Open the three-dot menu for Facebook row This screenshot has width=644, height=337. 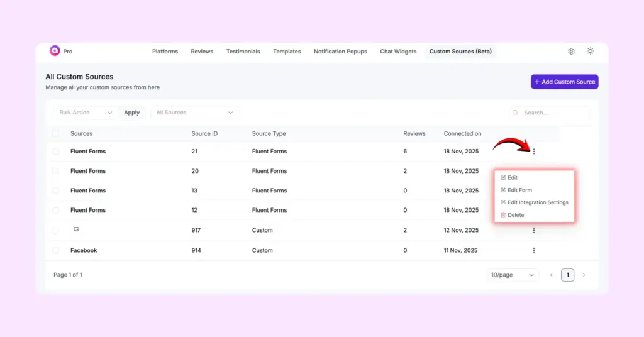[x=534, y=250]
